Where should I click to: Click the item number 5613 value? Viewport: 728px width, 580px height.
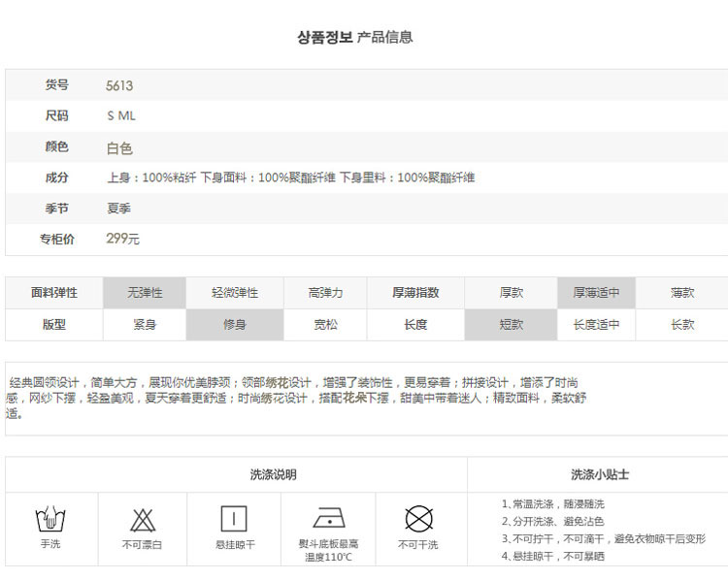[119, 85]
